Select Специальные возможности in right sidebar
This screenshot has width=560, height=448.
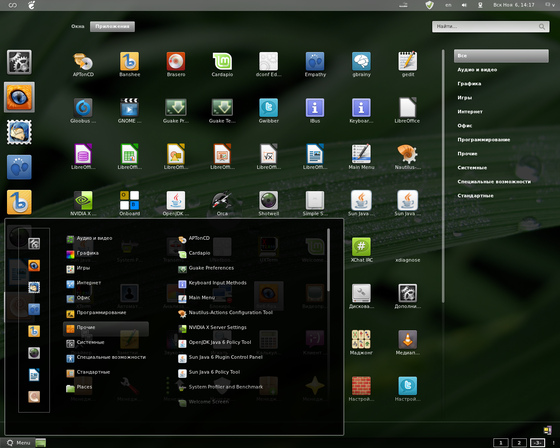click(x=494, y=181)
